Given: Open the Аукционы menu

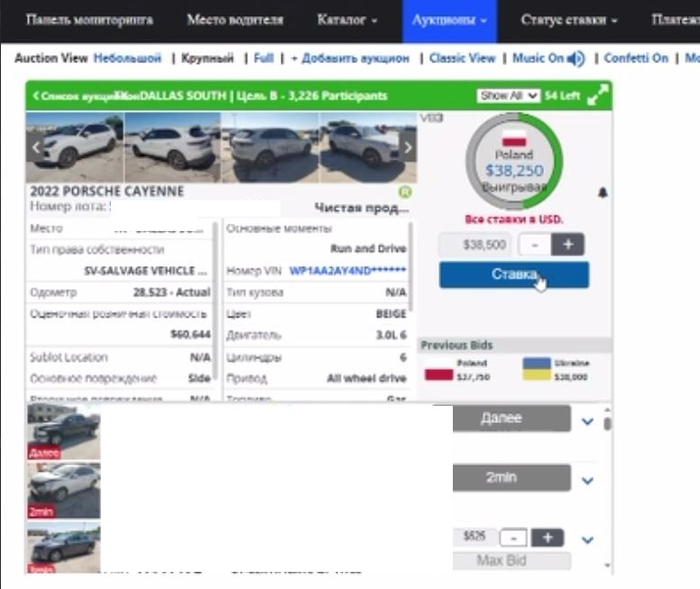Looking at the screenshot, I should pyautogui.click(x=449, y=20).
